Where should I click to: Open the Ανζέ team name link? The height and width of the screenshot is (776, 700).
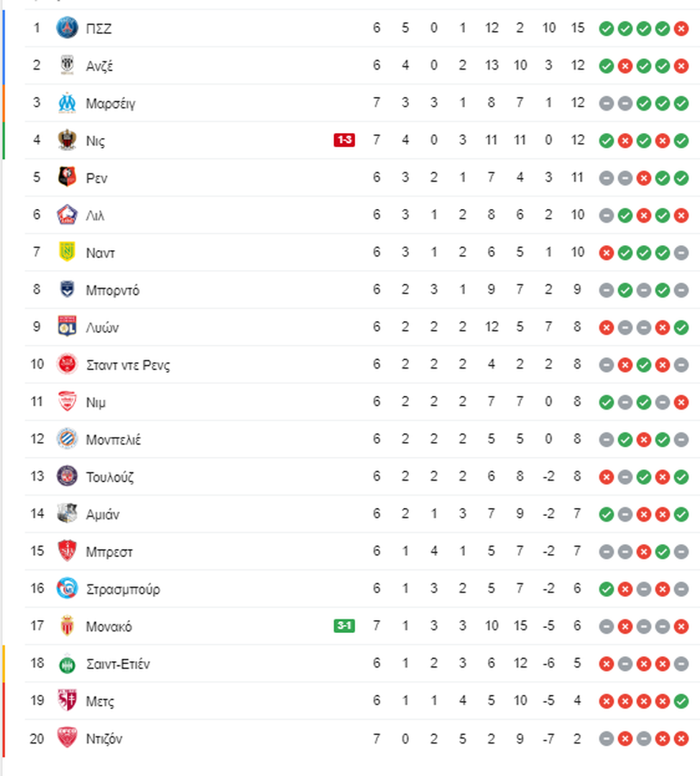(99, 66)
